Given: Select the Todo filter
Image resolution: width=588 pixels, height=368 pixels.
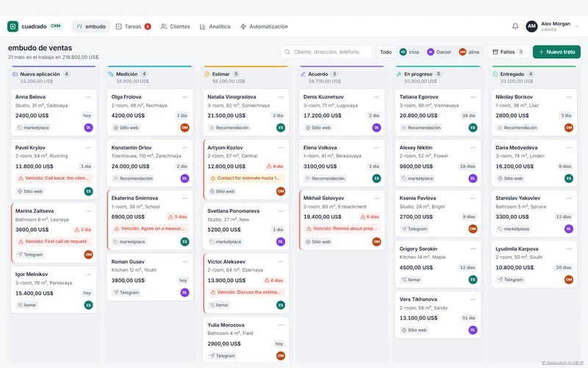Looking at the screenshot, I should (x=385, y=52).
